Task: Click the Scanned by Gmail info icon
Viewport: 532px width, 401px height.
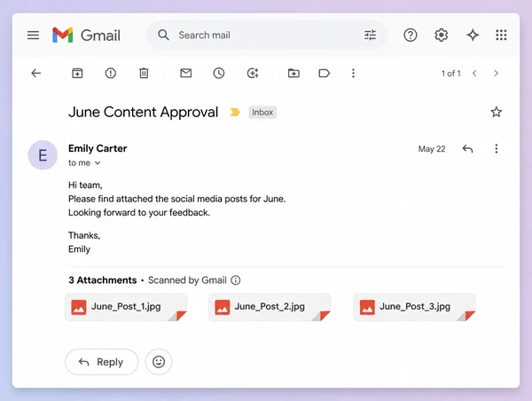Action: [236, 280]
